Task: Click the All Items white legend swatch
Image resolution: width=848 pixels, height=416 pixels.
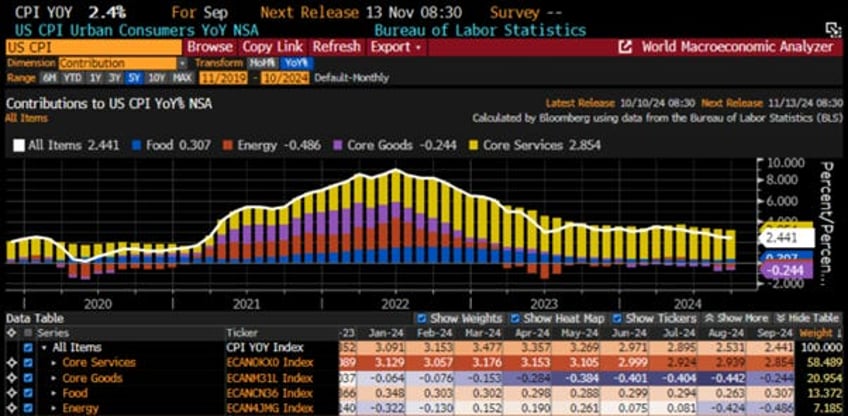Action: coord(19,146)
